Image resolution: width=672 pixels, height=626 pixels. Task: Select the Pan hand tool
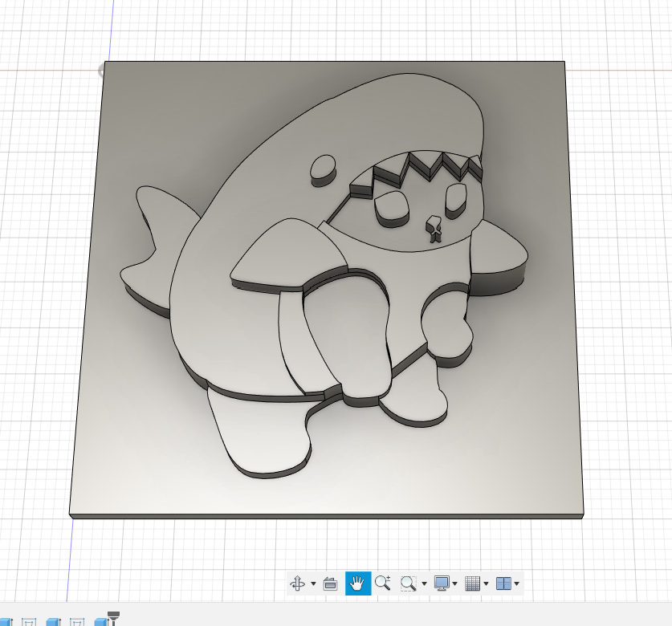pyautogui.click(x=358, y=583)
